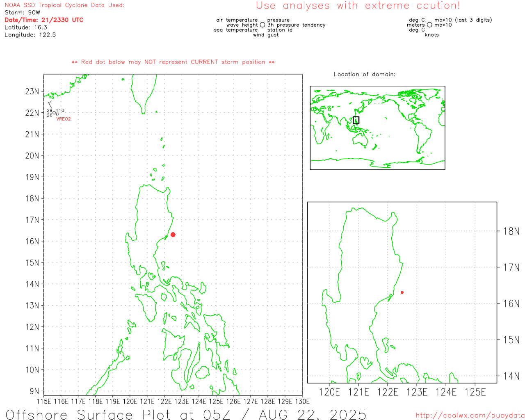Click the 116E longitude axis label

click(x=61, y=402)
